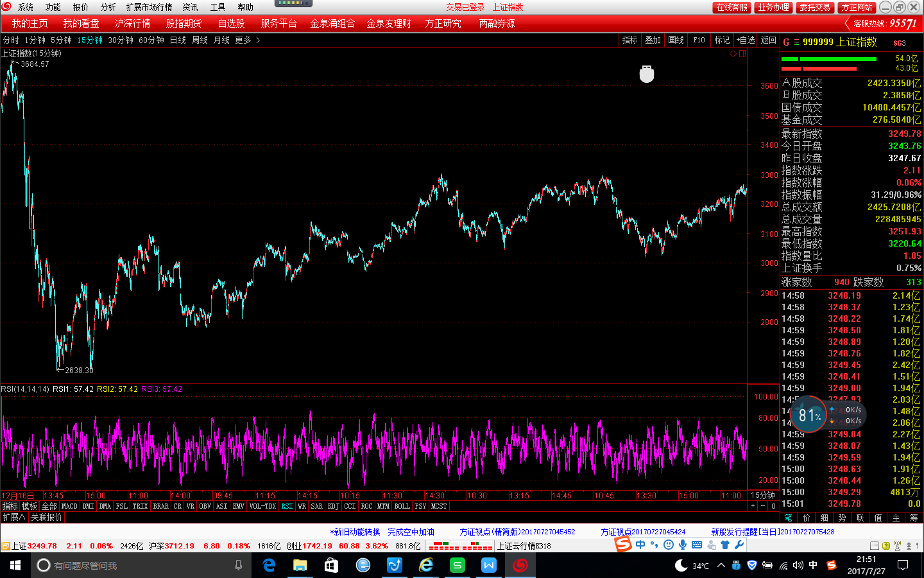The width and height of the screenshot is (924, 578).
Task: Open the 分析 menu
Action: [x=108, y=7]
